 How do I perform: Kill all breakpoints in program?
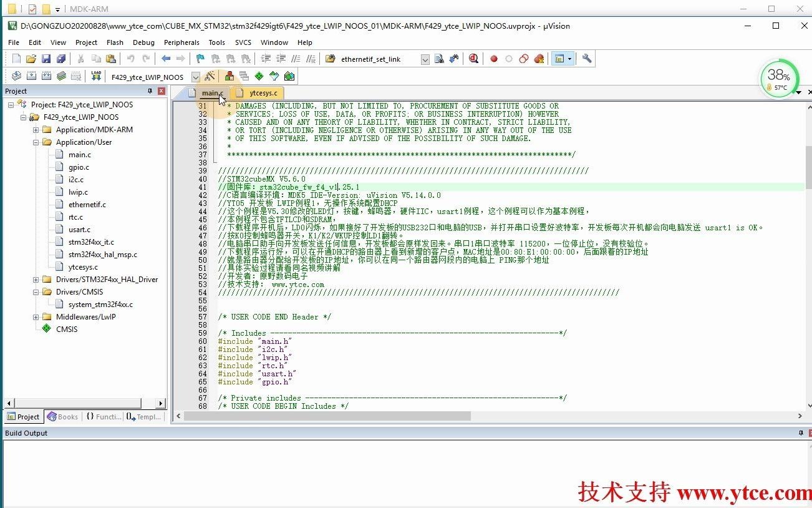click(x=539, y=58)
